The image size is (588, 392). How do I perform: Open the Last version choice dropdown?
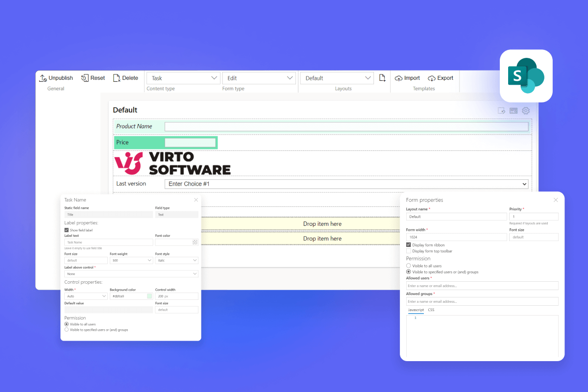tap(523, 184)
